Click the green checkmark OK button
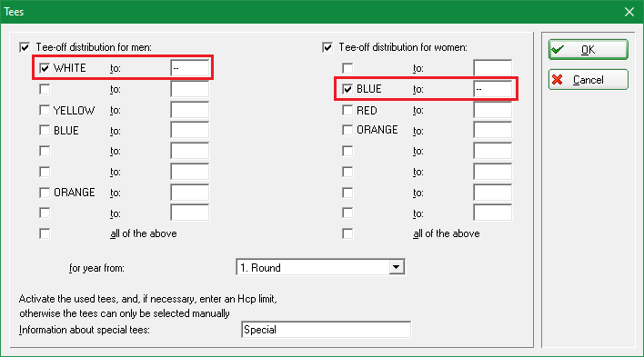 (589, 50)
